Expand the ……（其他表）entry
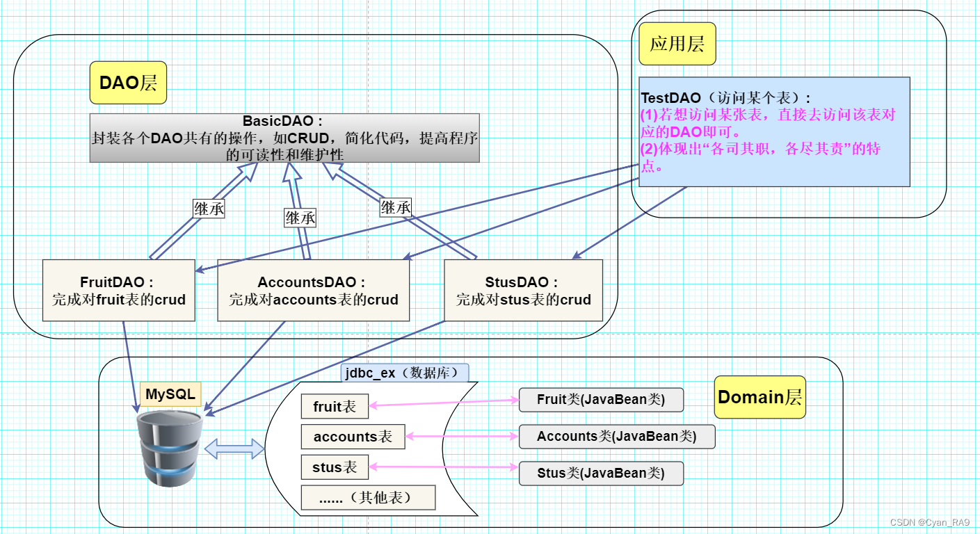980x534 pixels. pyautogui.click(x=368, y=497)
